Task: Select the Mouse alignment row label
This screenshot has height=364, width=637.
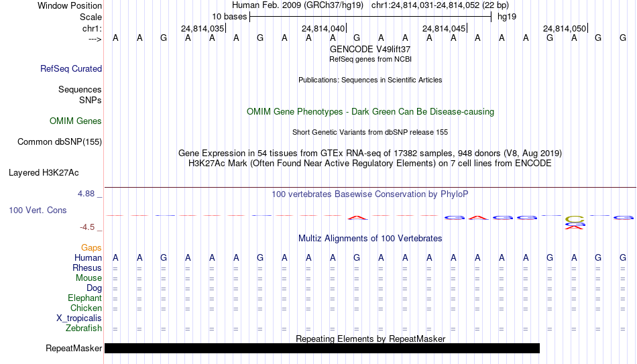Action: point(89,278)
